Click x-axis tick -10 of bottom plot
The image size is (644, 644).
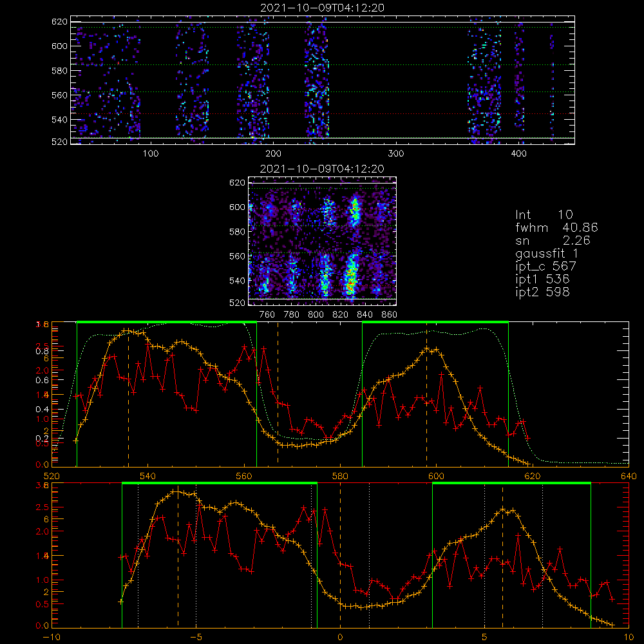click(52, 638)
